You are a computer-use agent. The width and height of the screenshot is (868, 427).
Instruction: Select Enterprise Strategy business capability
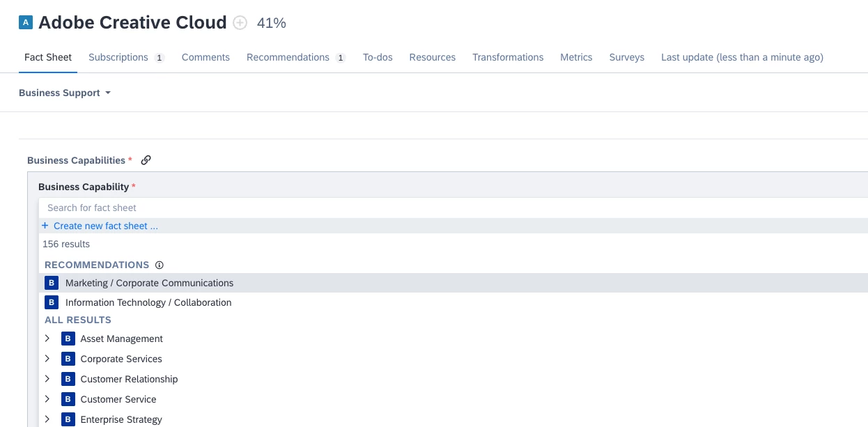(x=121, y=419)
